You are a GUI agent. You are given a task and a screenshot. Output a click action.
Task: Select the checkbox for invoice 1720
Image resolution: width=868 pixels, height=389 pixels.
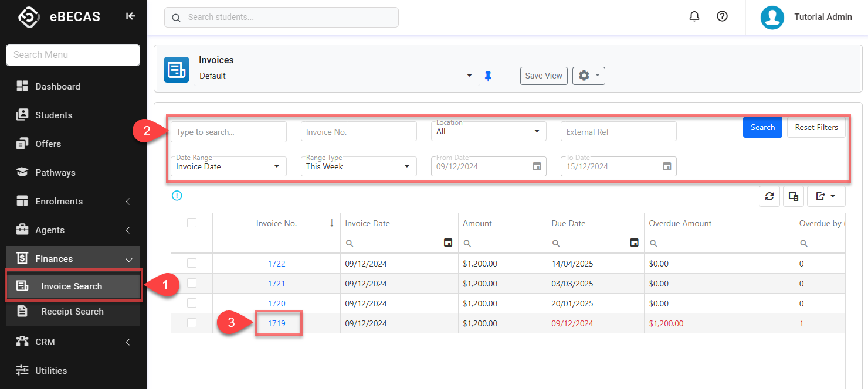pyautogui.click(x=192, y=303)
